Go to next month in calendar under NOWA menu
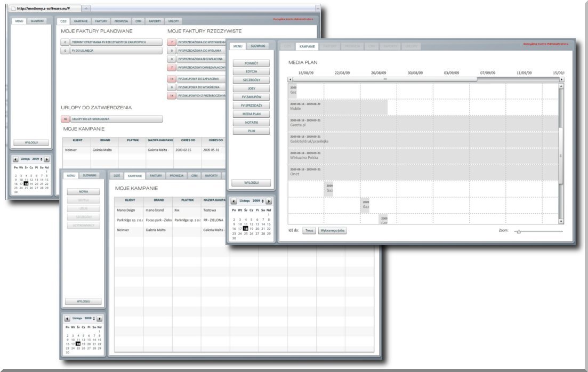588x372 pixels. [x=99, y=318]
